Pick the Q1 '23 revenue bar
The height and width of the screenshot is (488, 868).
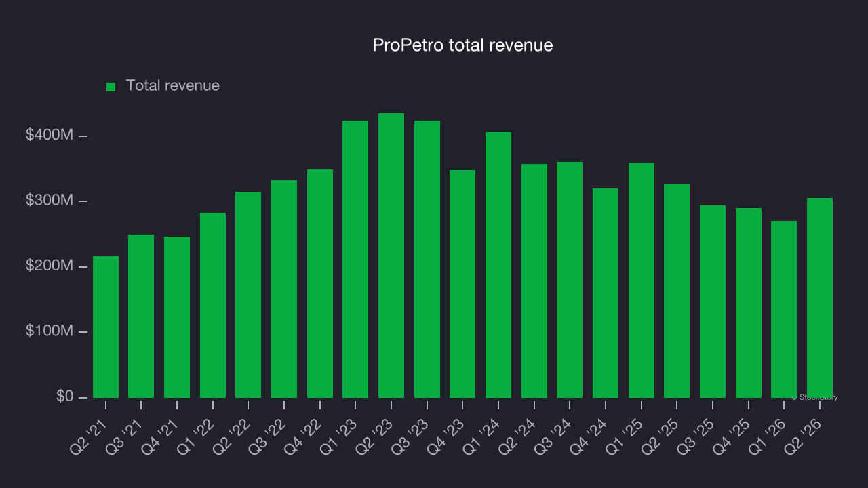point(355,259)
